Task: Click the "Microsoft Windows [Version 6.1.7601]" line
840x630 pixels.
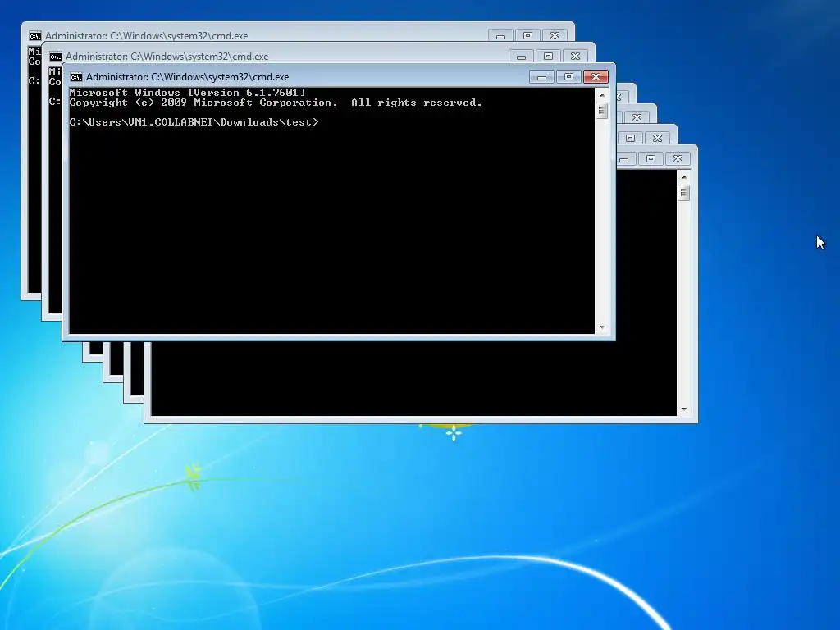Action: (x=188, y=93)
